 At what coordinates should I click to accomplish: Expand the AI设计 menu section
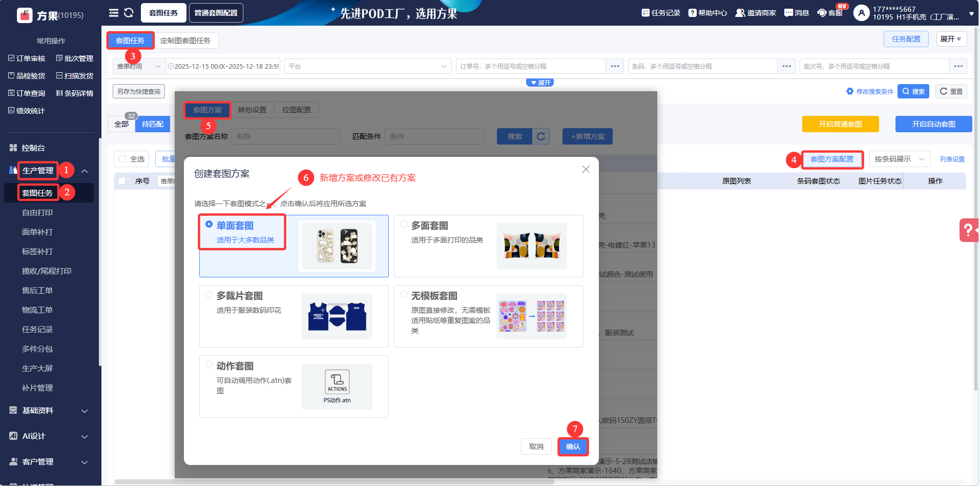pos(85,436)
